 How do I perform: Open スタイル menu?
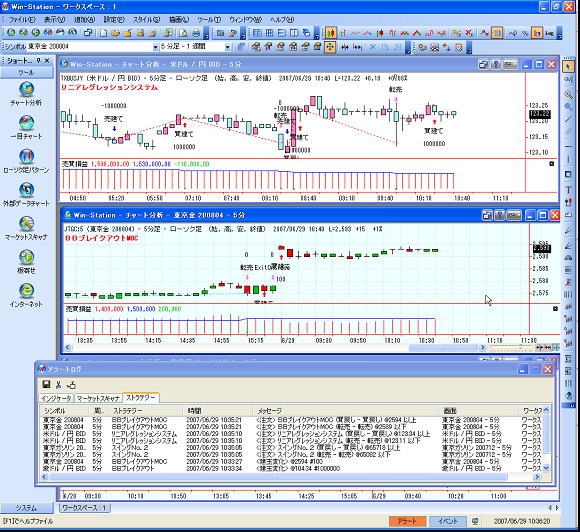tap(146, 20)
